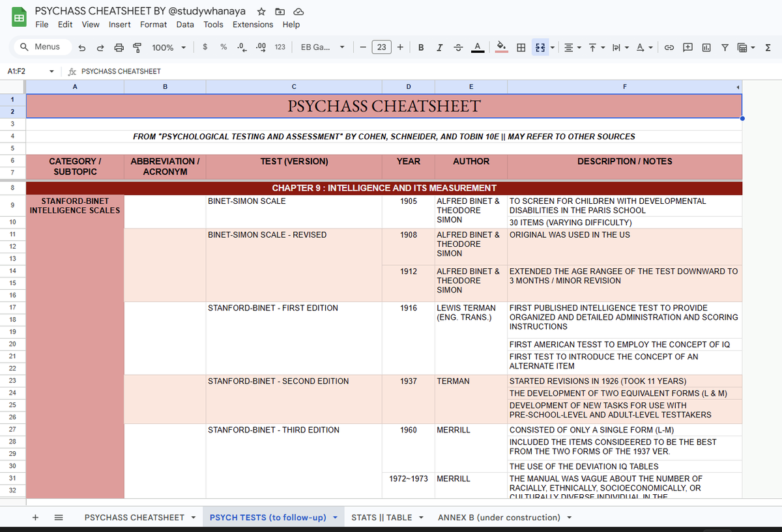The height and width of the screenshot is (532, 782).
Task: Toggle strikethrough formatting
Action: 458,47
